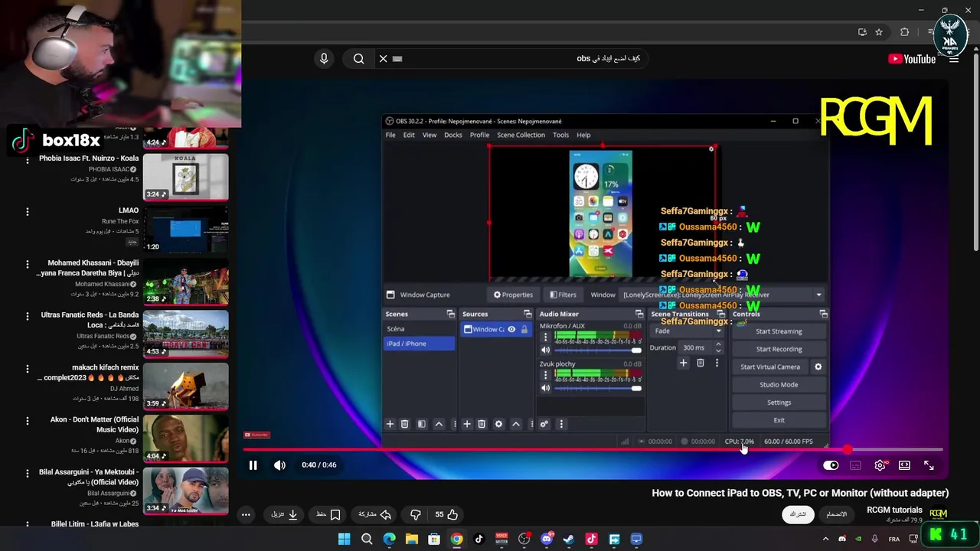
Task: Toggle subtitles in the video player
Action: [x=856, y=465]
